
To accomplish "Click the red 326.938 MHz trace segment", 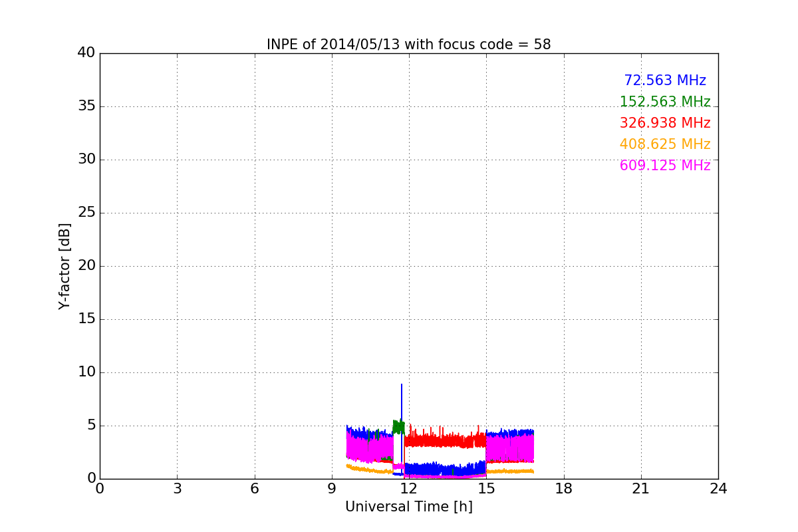I will pyautogui.click(x=446, y=440).
